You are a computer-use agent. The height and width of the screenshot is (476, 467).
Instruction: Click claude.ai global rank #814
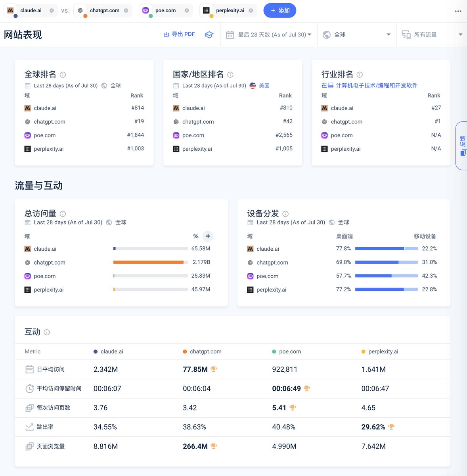(138, 108)
